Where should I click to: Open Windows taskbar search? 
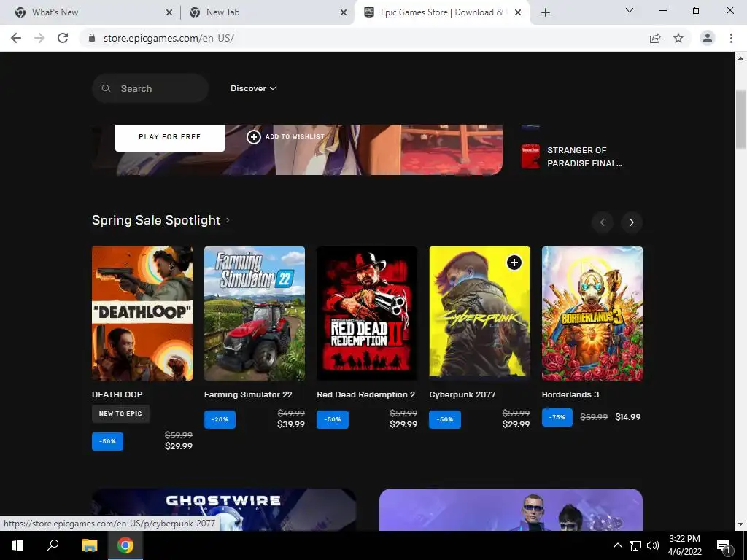[53, 545]
